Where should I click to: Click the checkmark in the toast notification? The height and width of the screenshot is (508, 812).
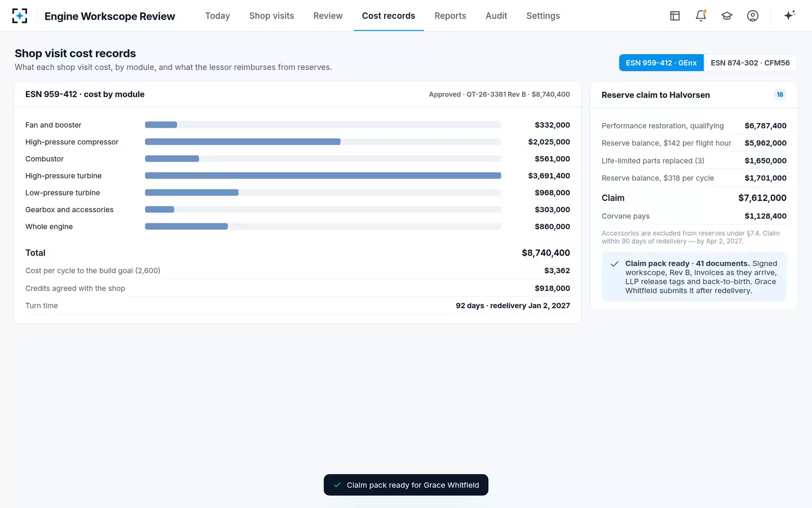(x=337, y=485)
